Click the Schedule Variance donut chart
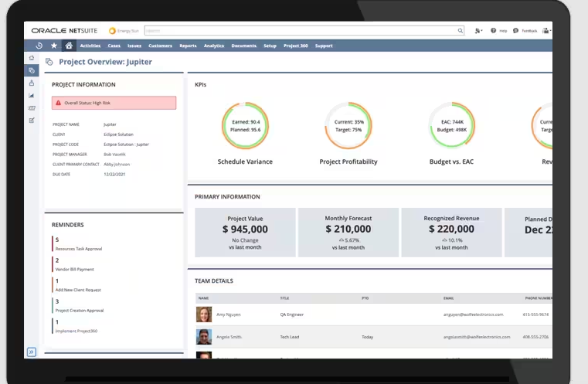588x384 pixels. pos(245,126)
